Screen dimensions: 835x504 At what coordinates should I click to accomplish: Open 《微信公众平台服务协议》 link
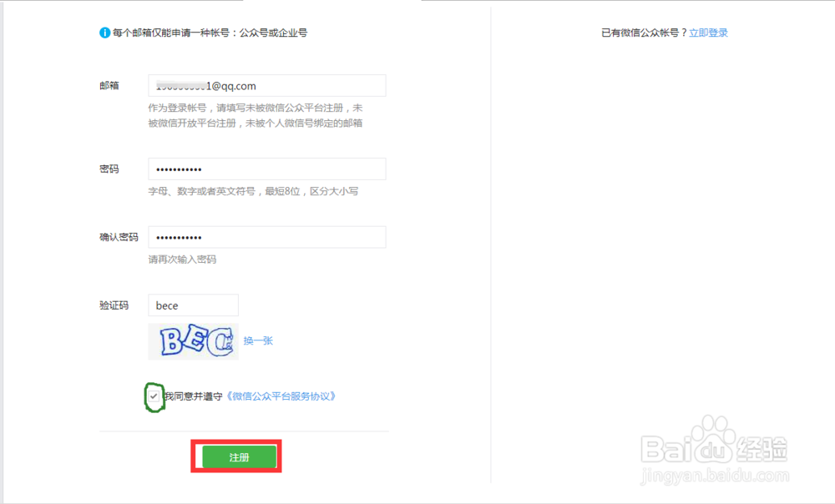281,396
